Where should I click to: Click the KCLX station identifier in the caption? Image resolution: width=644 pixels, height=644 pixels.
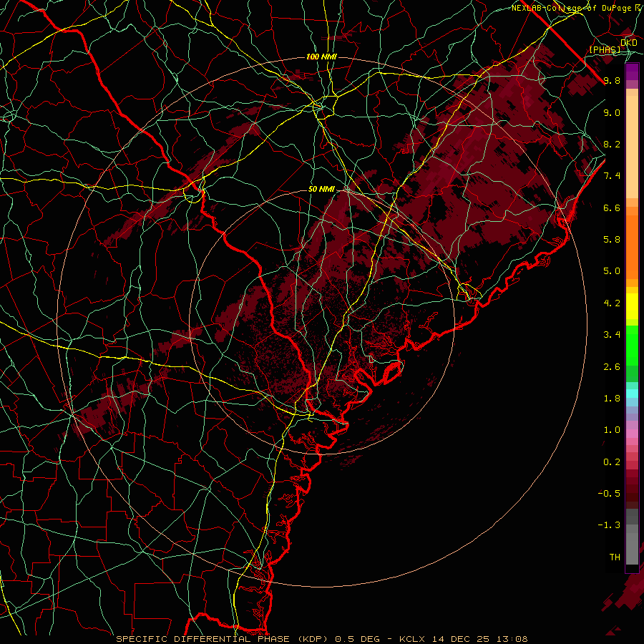[x=411, y=639]
